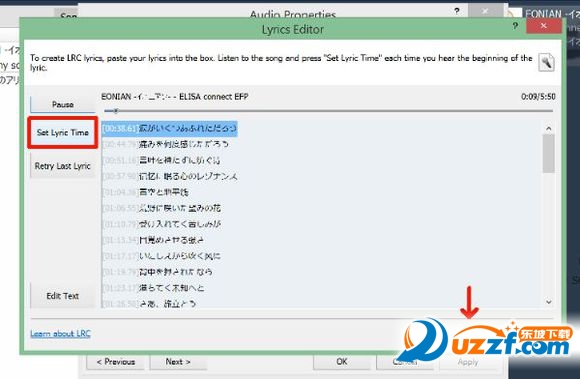Select the lyric line at 01:13.34
The image size is (580, 379).
coord(153,240)
